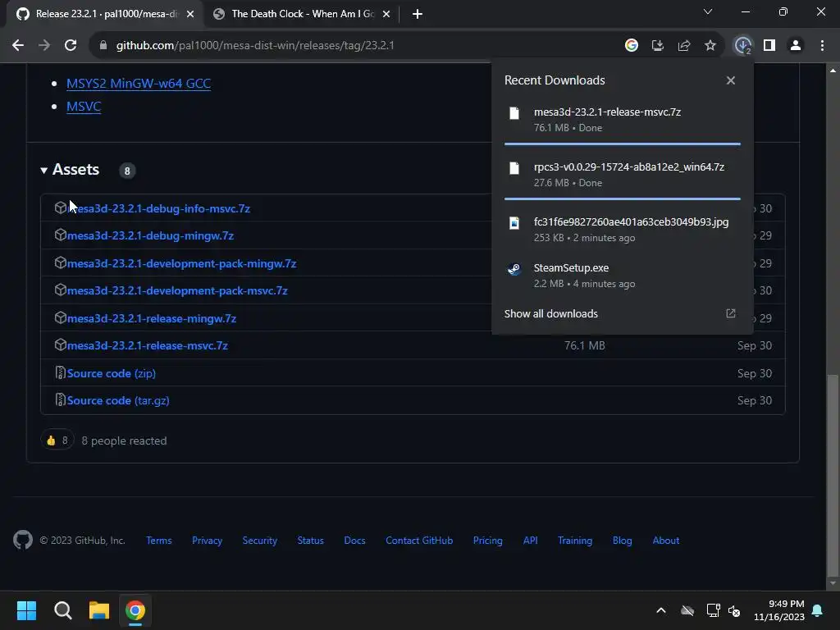Viewport: 840px width, 630px height.
Task: Select the Release 23.2.1 GitHub tab
Action: pos(105,14)
